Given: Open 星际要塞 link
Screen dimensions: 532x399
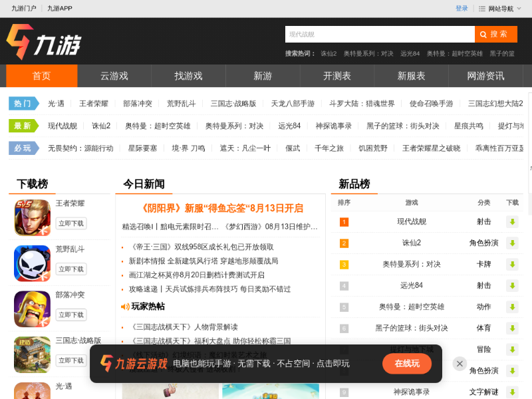Looking at the screenshot, I should click(142, 148).
